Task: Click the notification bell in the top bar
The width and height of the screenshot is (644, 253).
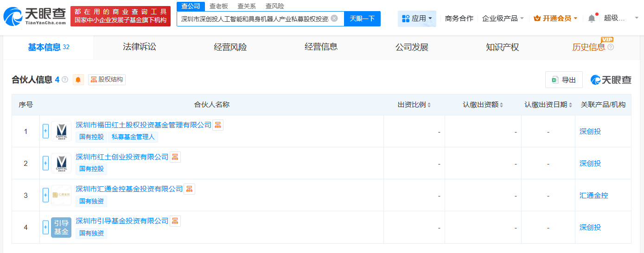Action: (592, 19)
